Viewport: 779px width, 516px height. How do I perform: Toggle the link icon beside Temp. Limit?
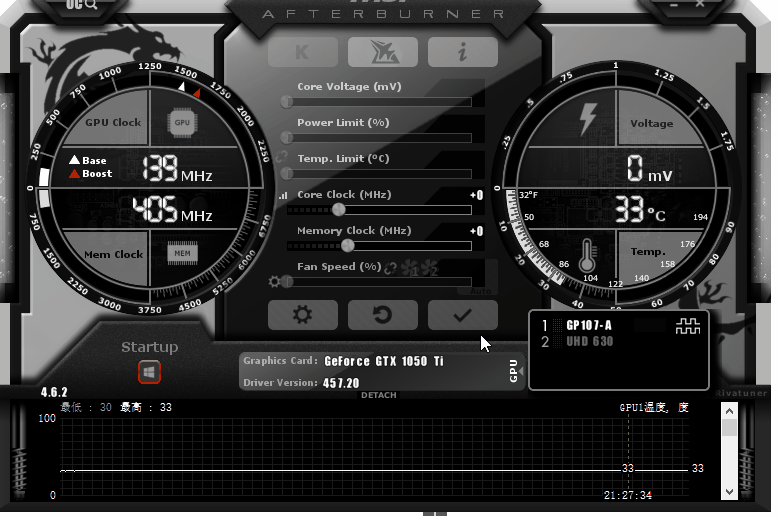283,158
